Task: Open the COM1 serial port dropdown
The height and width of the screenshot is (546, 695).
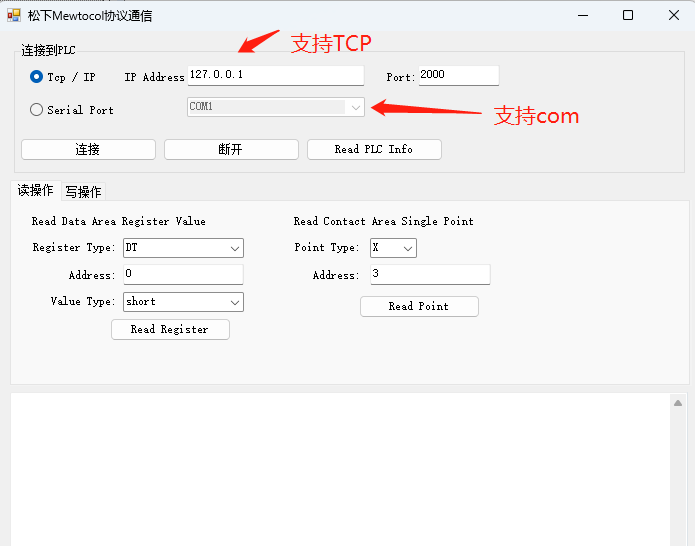Action: [x=276, y=107]
